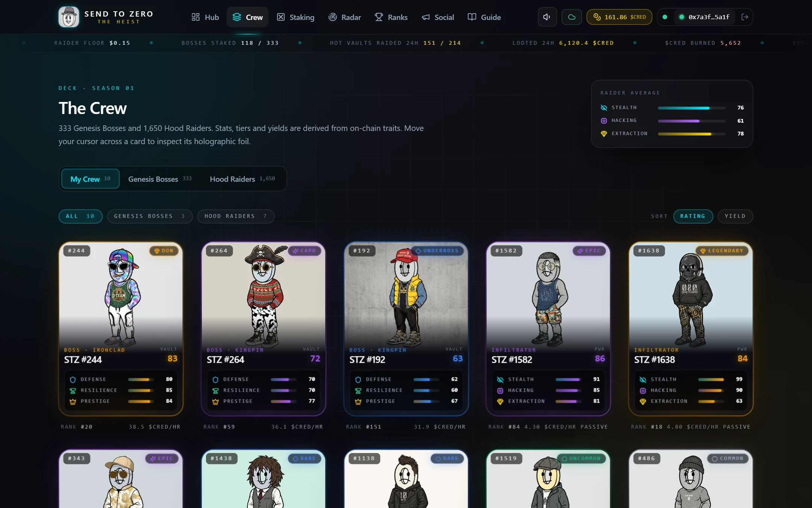
Task: Click the Raider Average Stealth bar
Action: tap(692, 108)
